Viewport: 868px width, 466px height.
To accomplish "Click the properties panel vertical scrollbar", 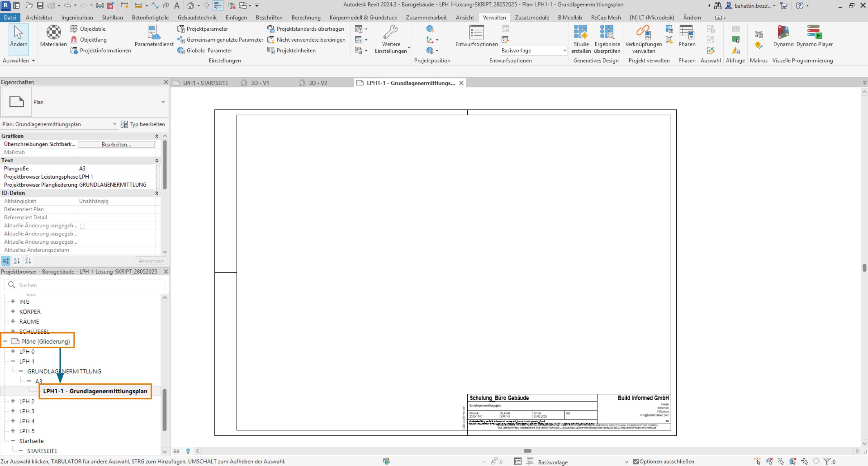I will click(165, 165).
